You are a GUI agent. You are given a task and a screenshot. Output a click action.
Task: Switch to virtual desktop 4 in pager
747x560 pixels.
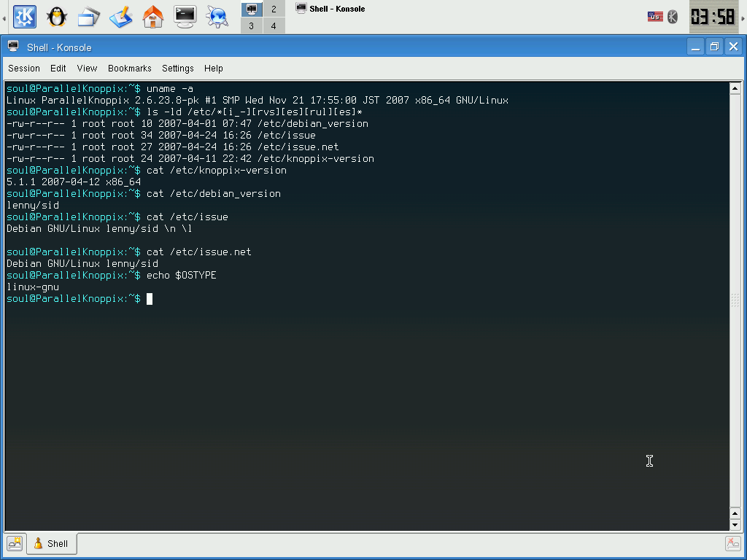click(274, 26)
